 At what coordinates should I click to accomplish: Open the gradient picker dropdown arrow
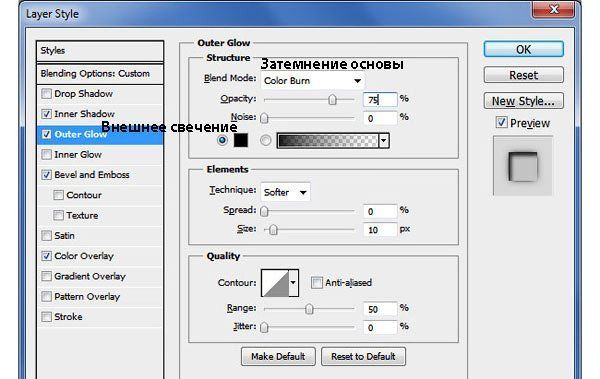click(x=384, y=141)
